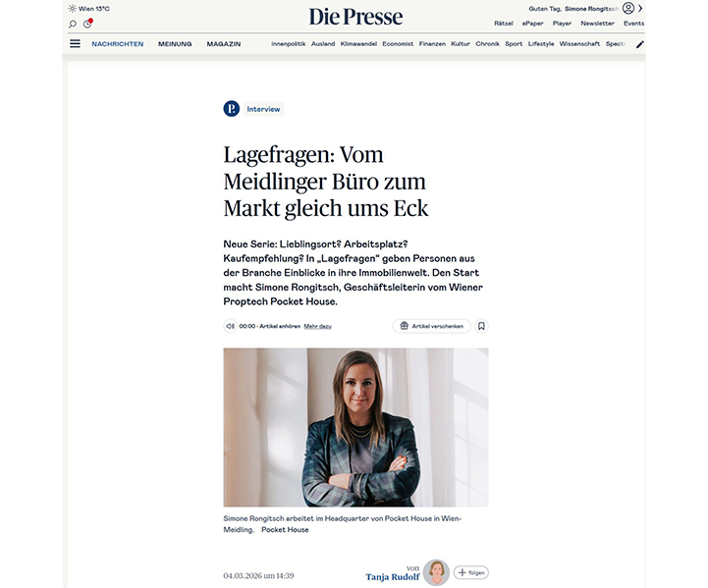
Task: Open the clock icon with red notification dot
Action: (87, 24)
